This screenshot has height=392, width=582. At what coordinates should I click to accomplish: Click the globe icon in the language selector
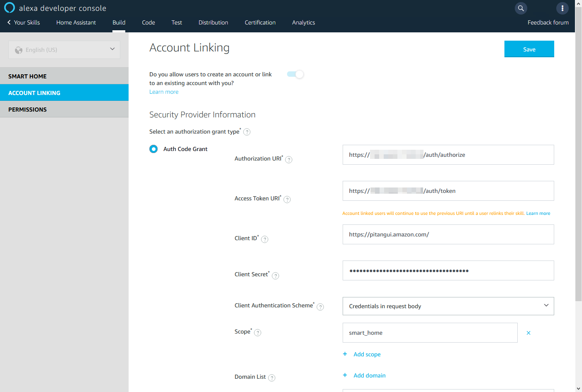(x=19, y=50)
